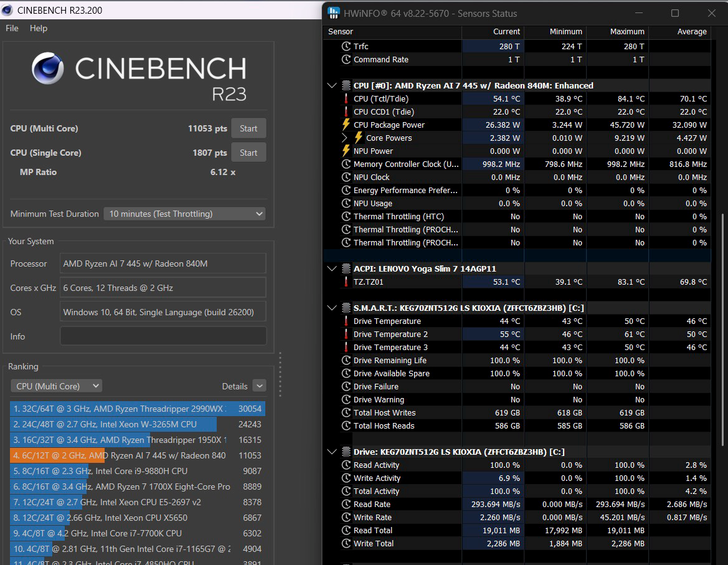Click the Sensor column header
The height and width of the screenshot is (565, 728).
coord(393,32)
